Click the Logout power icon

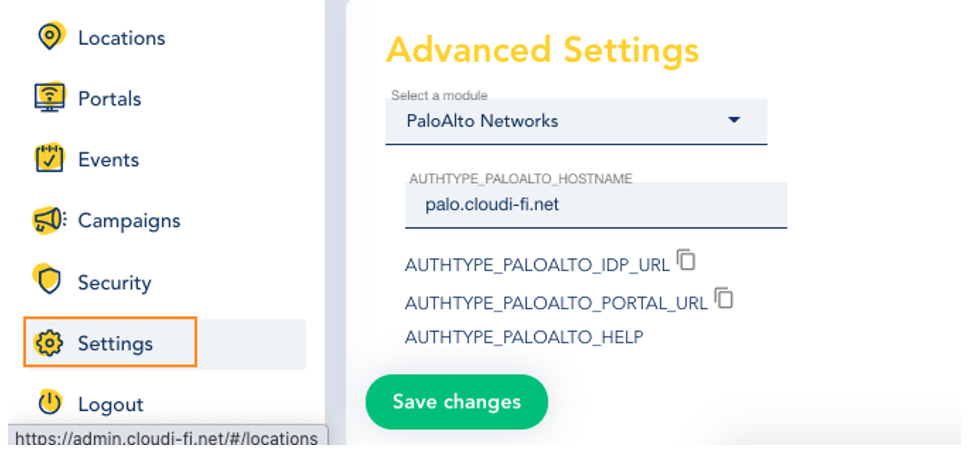click(x=50, y=402)
